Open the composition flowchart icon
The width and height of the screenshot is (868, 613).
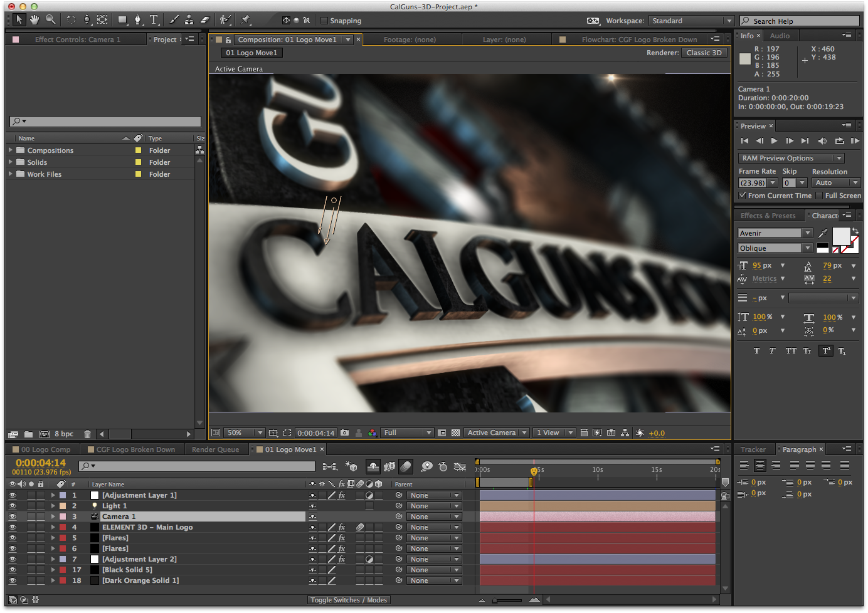[625, 433]
